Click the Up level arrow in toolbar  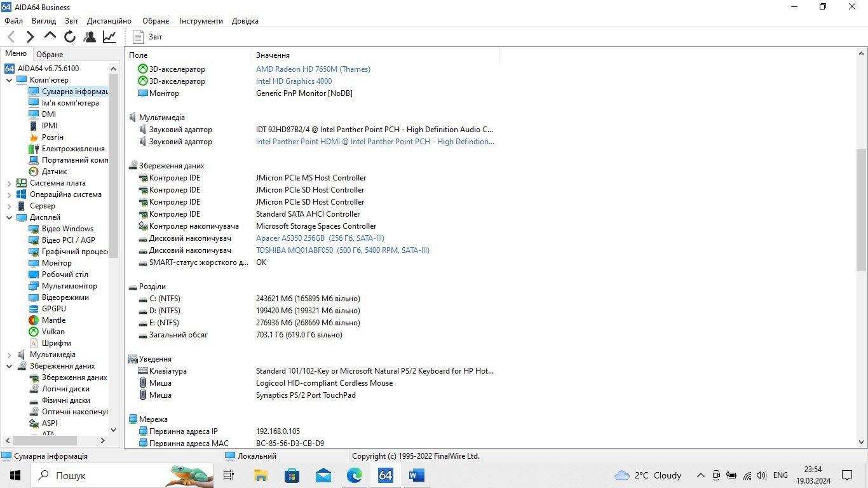click(50, 36)
